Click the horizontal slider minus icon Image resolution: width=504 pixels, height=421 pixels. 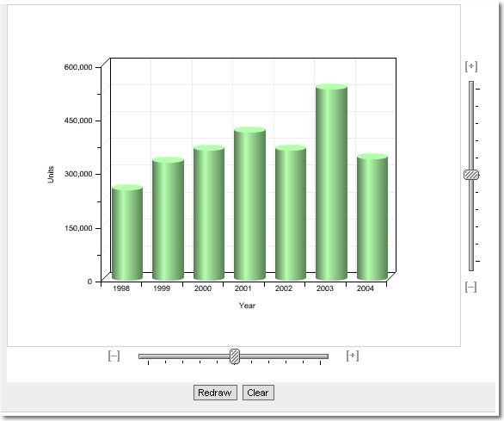114,356
